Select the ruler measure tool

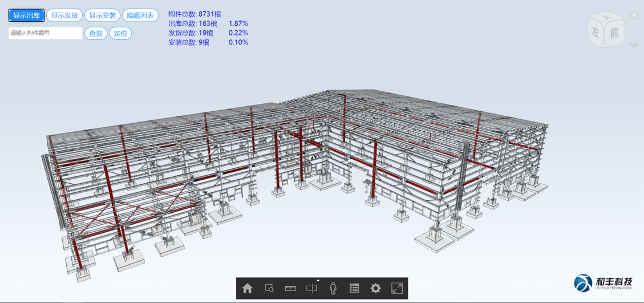pyautogui.click(x=291, y=288)
